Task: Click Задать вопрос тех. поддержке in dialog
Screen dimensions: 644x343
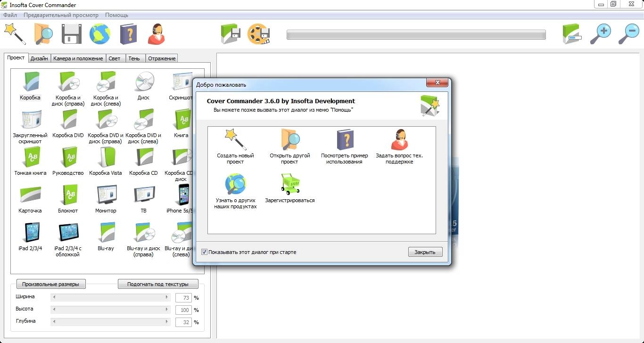Action: 399,147
